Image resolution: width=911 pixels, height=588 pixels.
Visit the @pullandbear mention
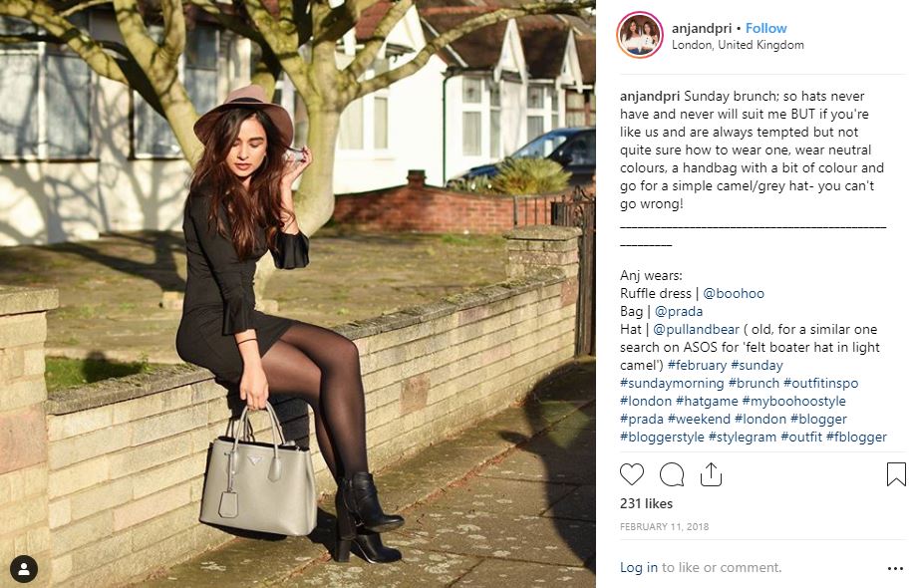(x=696, y=330)
